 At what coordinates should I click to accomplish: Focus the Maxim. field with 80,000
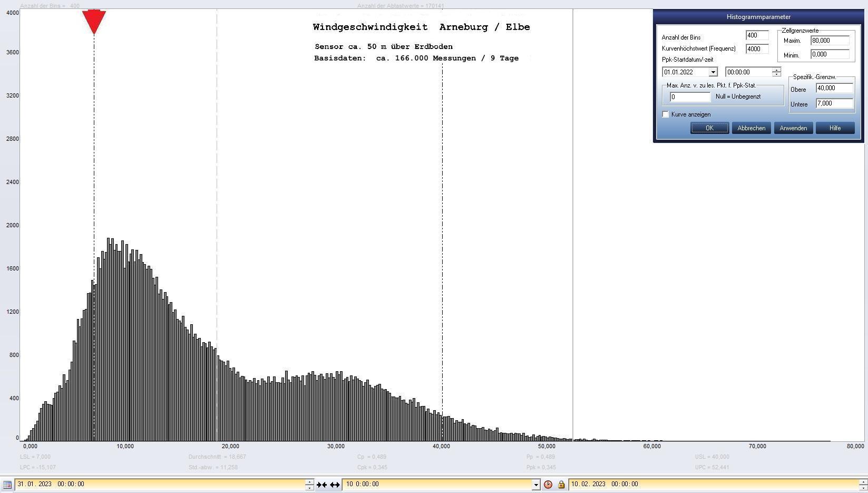click(x=830, y=41)
